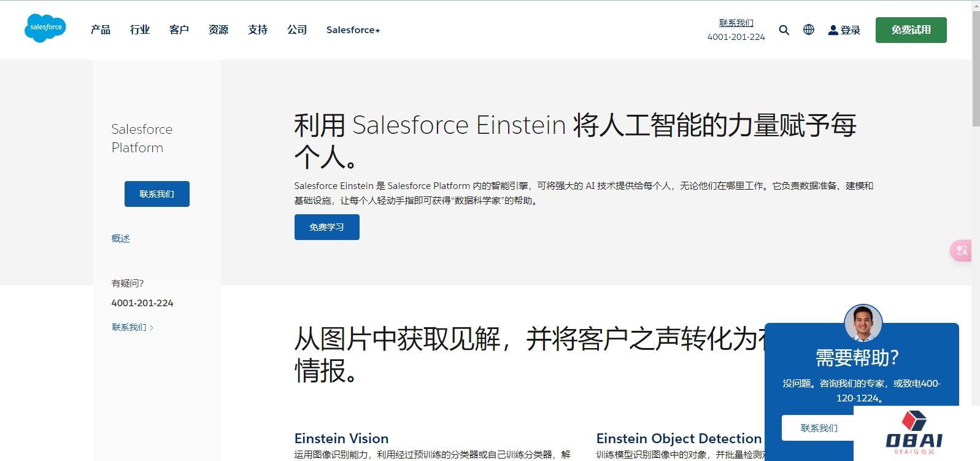Image resolution: width=980 pixels, height=461 pixels.
Task: Open the 客户 menu
Action: [179, 29]
